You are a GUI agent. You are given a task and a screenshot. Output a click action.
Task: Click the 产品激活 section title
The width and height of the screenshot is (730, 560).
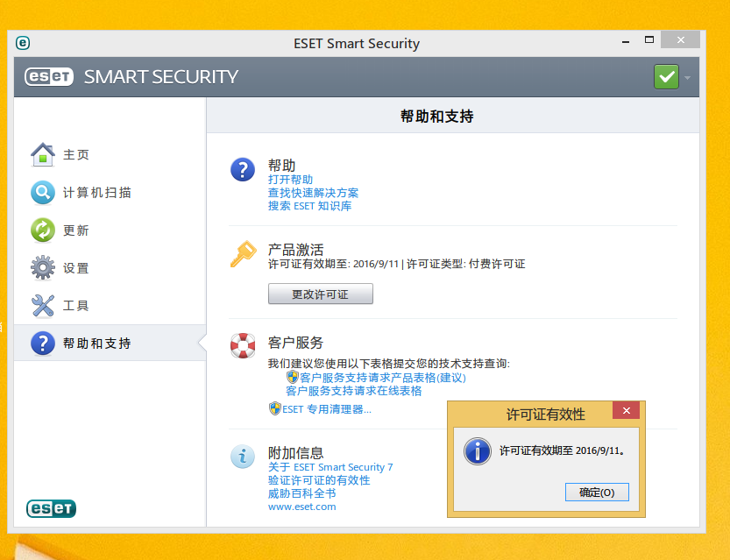(x=295, y=250)
